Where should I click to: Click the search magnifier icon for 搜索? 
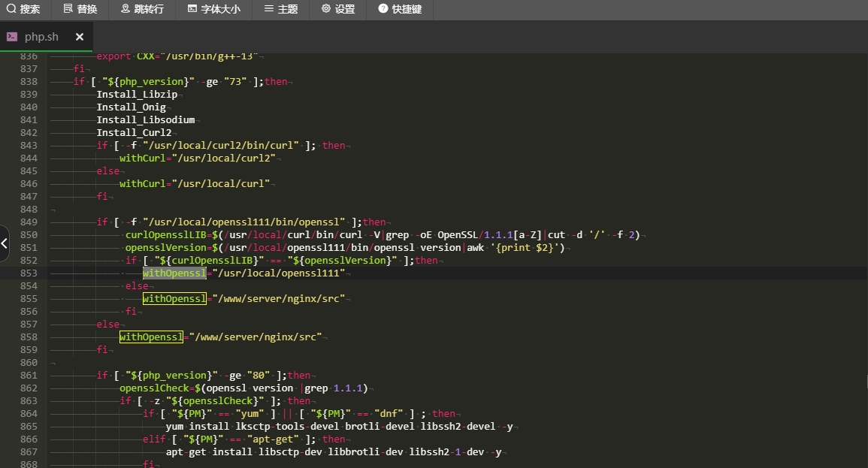tap(11, 9)
